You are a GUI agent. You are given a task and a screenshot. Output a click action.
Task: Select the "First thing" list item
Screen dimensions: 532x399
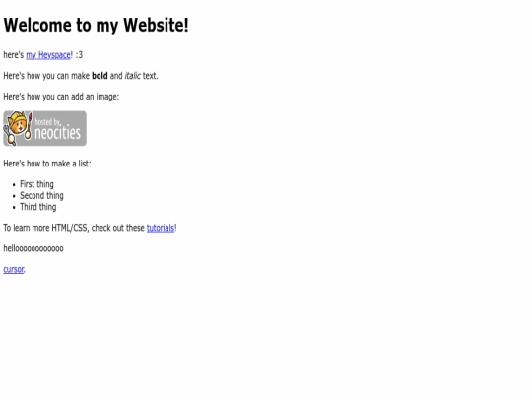pos(36,184)
